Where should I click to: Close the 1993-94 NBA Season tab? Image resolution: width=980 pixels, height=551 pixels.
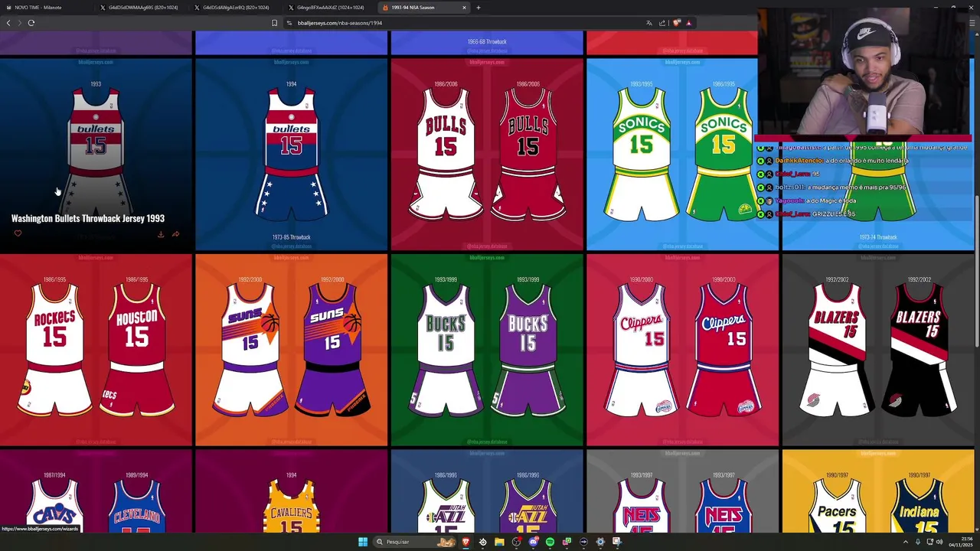(464, 8)
